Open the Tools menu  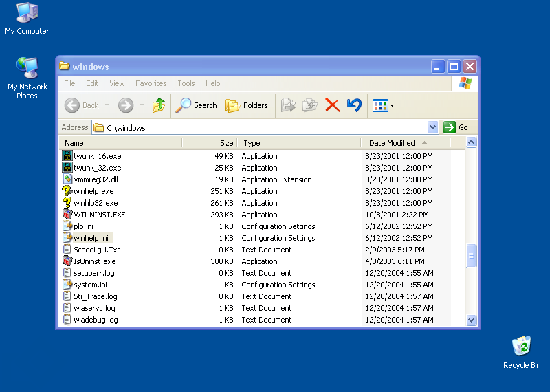pos(186,83)
